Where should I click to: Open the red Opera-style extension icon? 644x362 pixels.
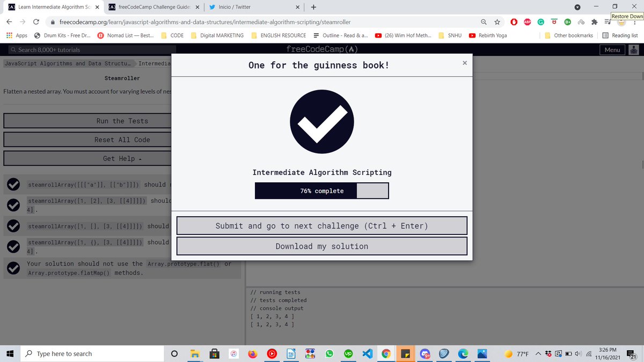(x=514, y=22)
